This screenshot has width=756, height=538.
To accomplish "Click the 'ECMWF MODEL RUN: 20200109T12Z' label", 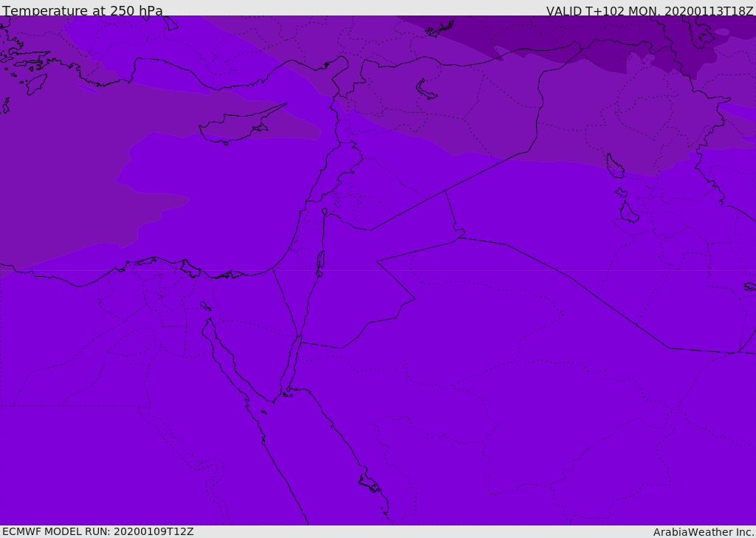I will click(98, 531).
